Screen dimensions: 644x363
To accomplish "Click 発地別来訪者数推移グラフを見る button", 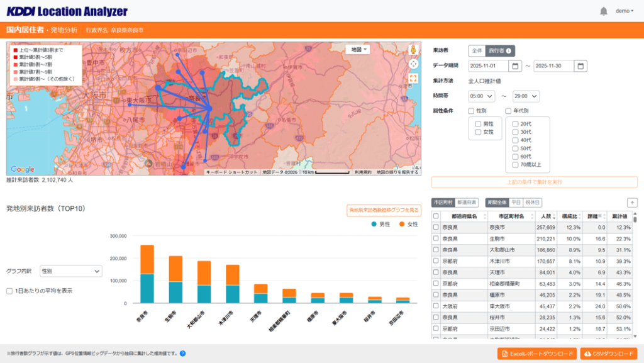I will point(384,210).
